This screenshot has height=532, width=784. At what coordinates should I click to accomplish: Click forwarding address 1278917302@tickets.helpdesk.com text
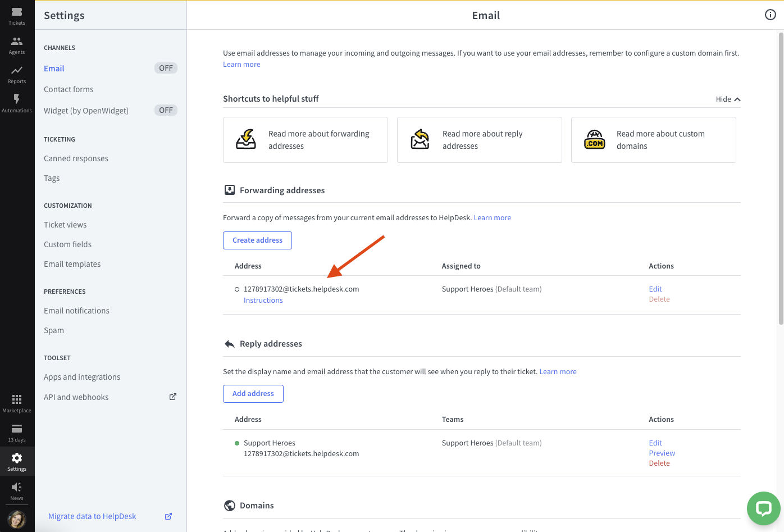tap(301, 289)
